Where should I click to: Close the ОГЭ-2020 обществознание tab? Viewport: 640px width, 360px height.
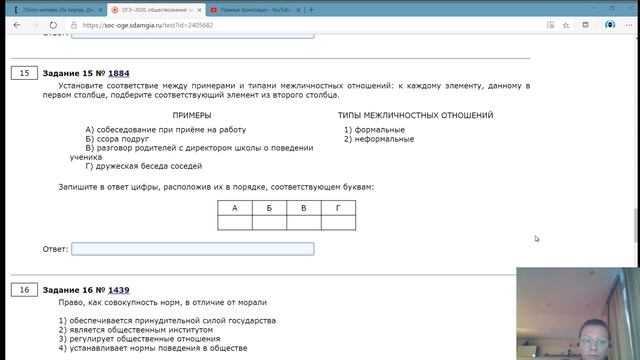(x=199, y=10)
